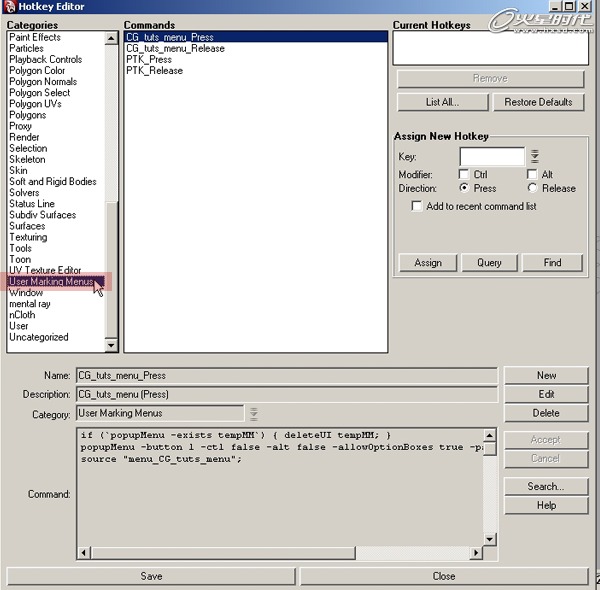600x590 pixels.
Task: Select Proxy category
Action: pos(56,126)
